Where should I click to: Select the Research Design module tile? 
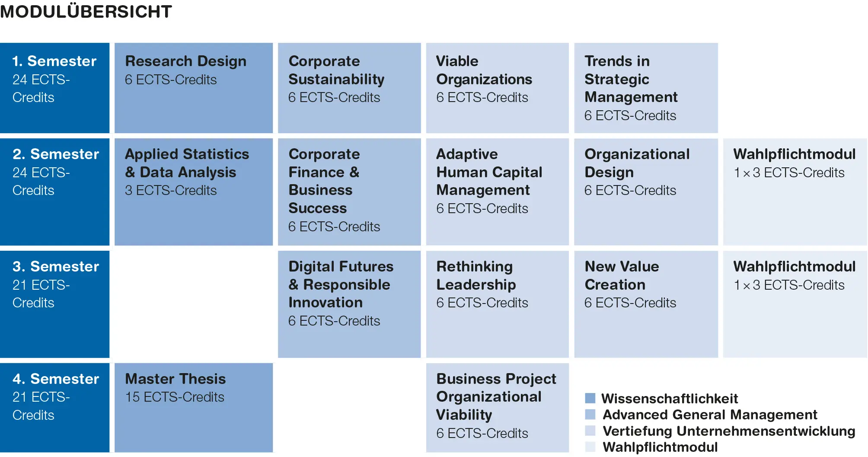(194, 88)
